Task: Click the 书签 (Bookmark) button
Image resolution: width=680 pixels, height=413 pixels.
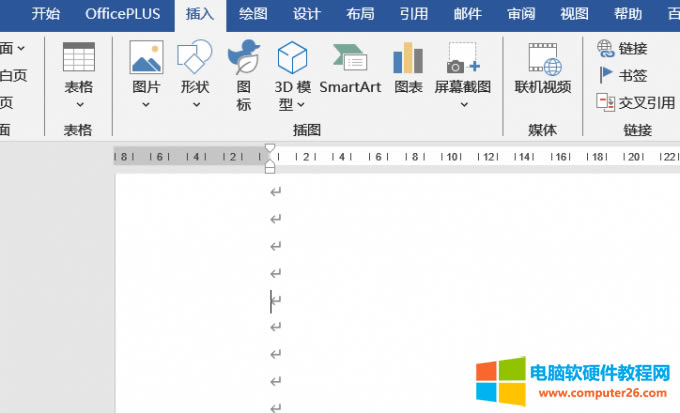Action: pyautogui.click(x=622, y=75)
